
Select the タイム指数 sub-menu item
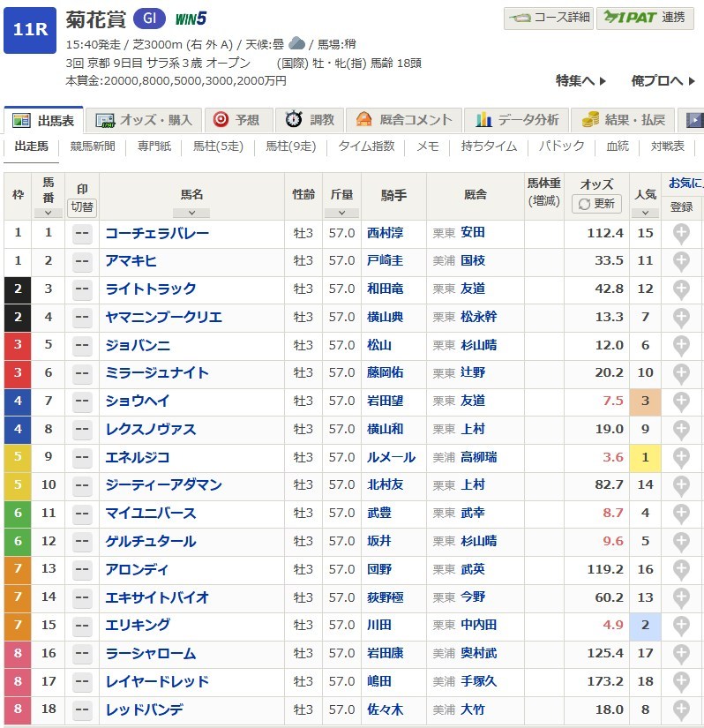[x=367, y=146]
